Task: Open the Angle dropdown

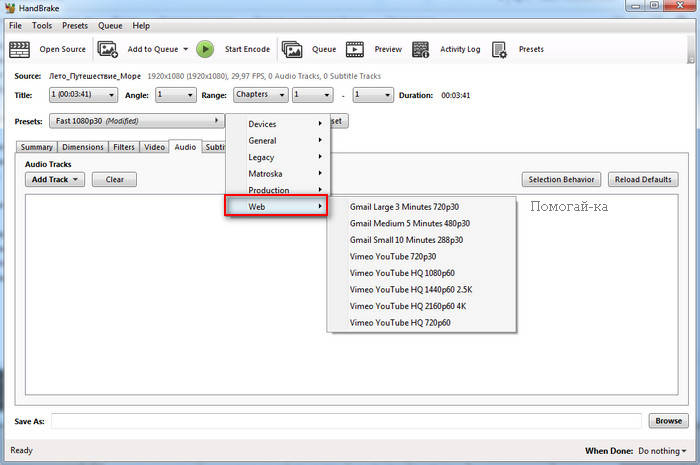Action: pos(176,95)
